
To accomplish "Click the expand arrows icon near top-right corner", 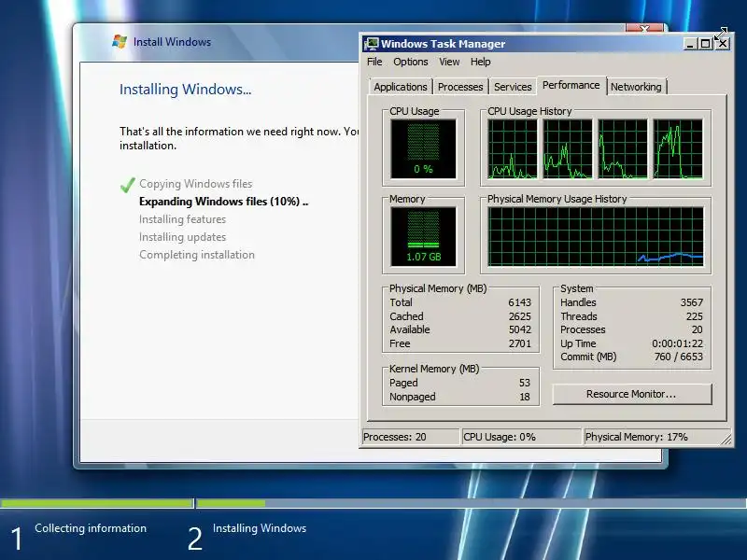I will pos(720,34).
